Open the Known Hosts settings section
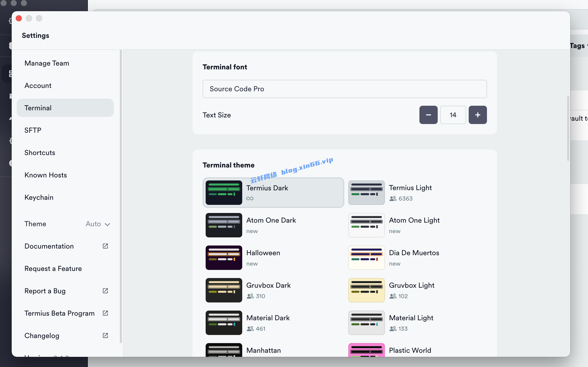This screenshot has width=588, height=367. click(x=65, y=175)
